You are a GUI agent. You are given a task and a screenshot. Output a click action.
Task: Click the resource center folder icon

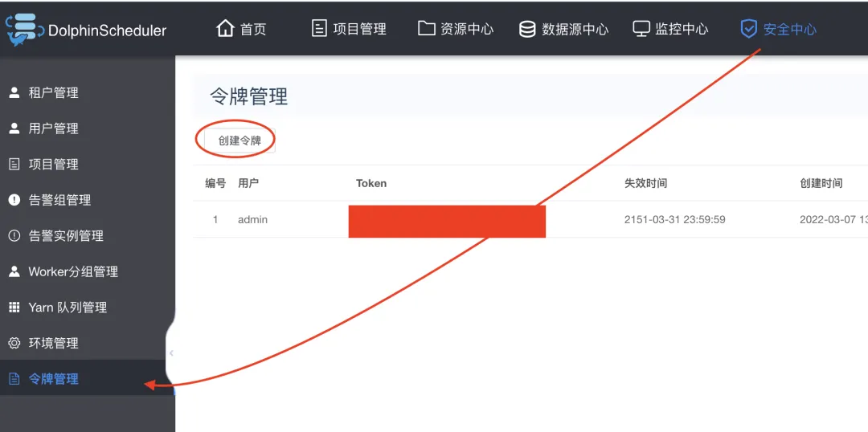pos(426,28)
